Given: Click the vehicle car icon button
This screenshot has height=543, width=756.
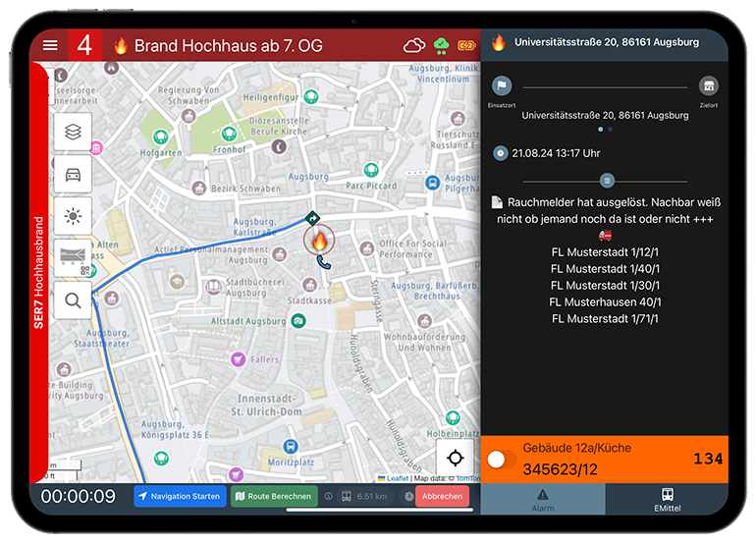Looking at the screenshot, I should pyautogui.click(x=73, y=175).
